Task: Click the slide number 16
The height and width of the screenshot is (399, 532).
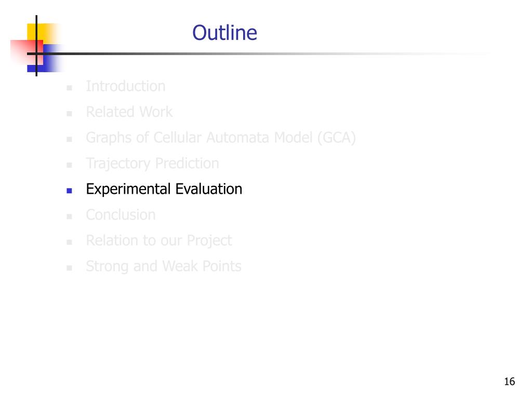Action: [x=509, y=382]
